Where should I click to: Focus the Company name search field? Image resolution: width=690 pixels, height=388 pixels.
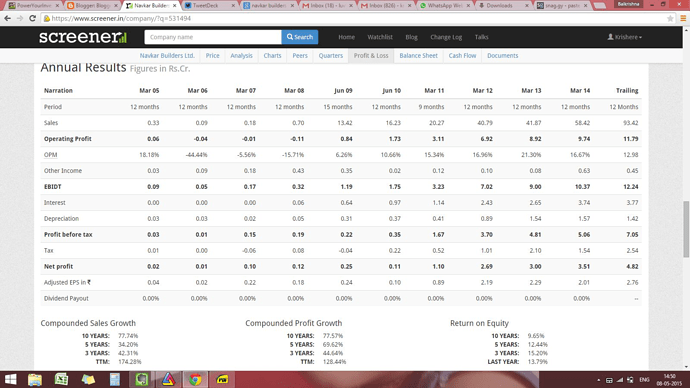213,37
